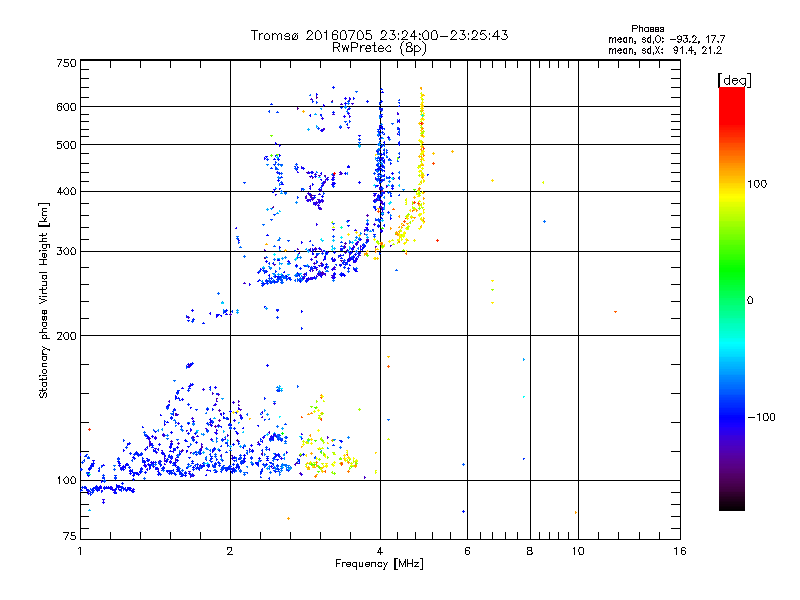Click the x-axis tick label '2'
Viewport: 800px width, 600px height.
click(x=230, y=551)
